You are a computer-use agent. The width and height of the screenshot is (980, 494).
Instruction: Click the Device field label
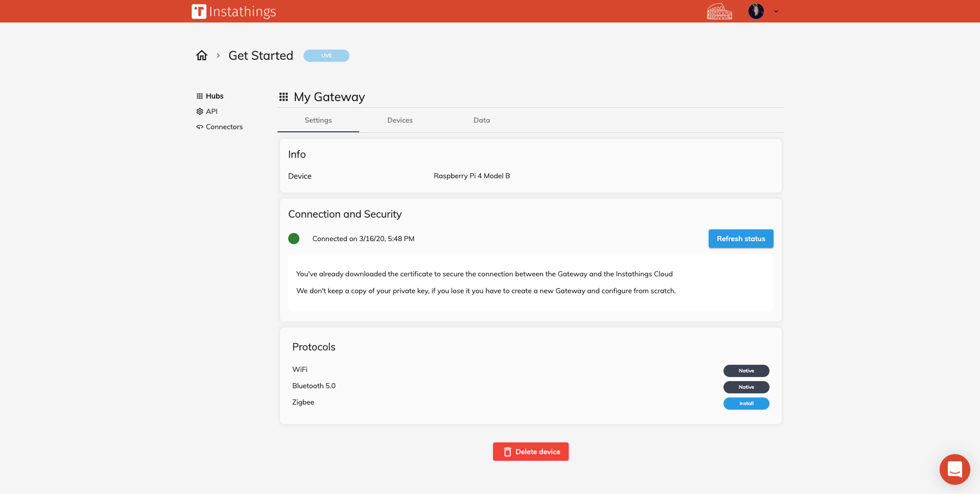pos(300,176)
